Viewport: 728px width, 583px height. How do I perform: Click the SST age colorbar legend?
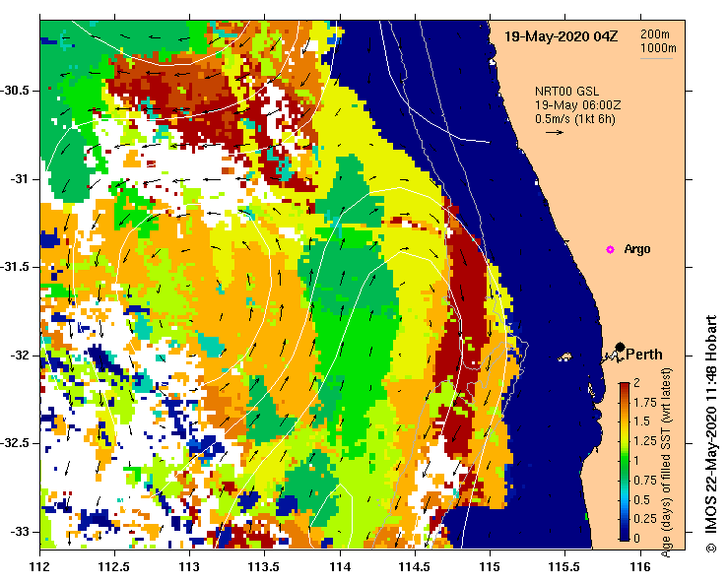coord(625,462)
